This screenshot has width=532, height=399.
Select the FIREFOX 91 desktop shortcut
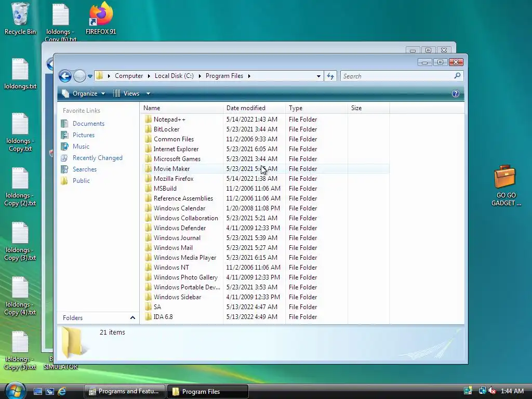pos(101,18)
